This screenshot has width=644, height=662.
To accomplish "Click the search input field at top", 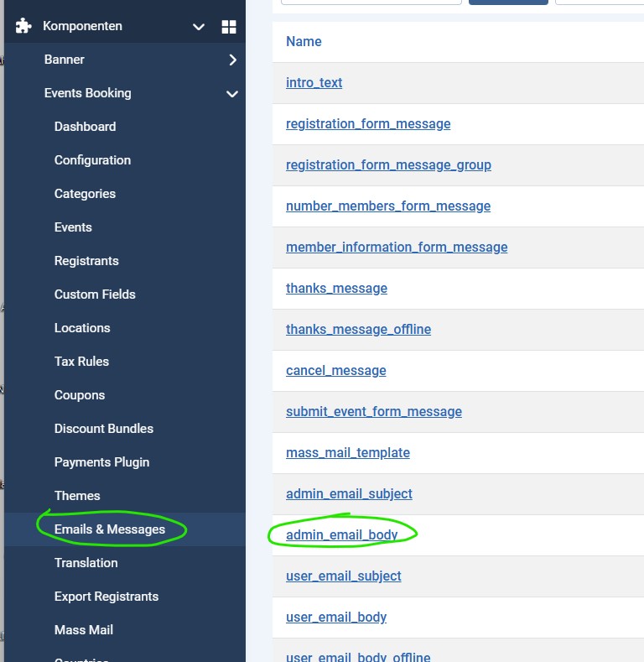I will click(x=371, y=3).
